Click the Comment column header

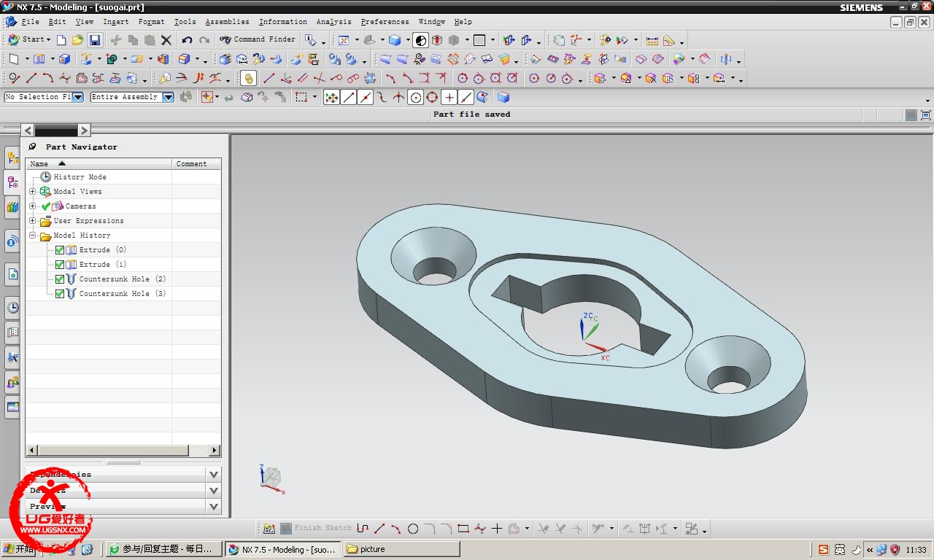point(196,164)
